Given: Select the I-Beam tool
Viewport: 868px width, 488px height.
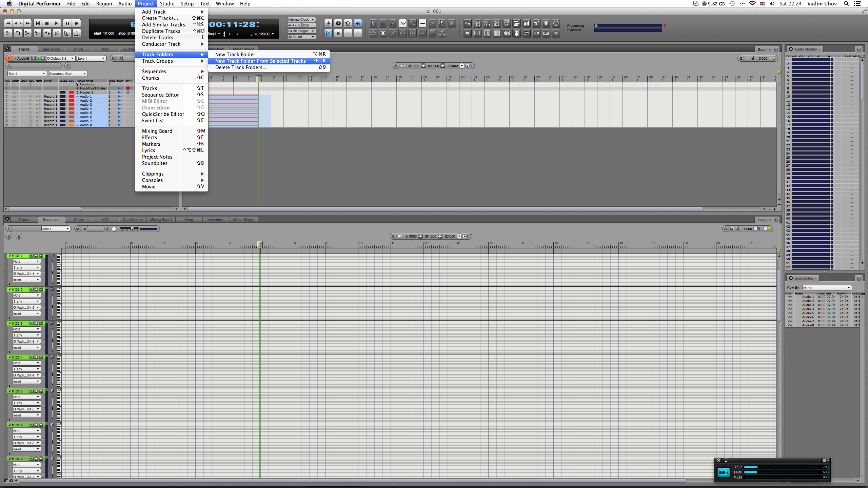Looking at the screenshot, I should [x=382, y=23].
